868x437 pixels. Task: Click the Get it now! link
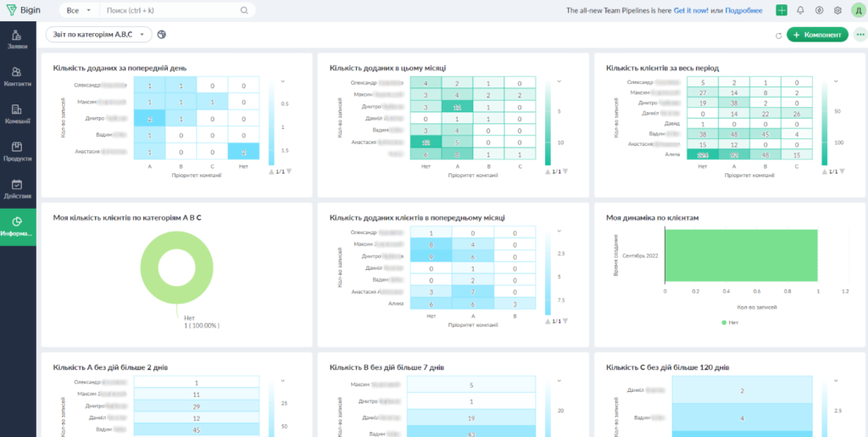tap(692, 10)
